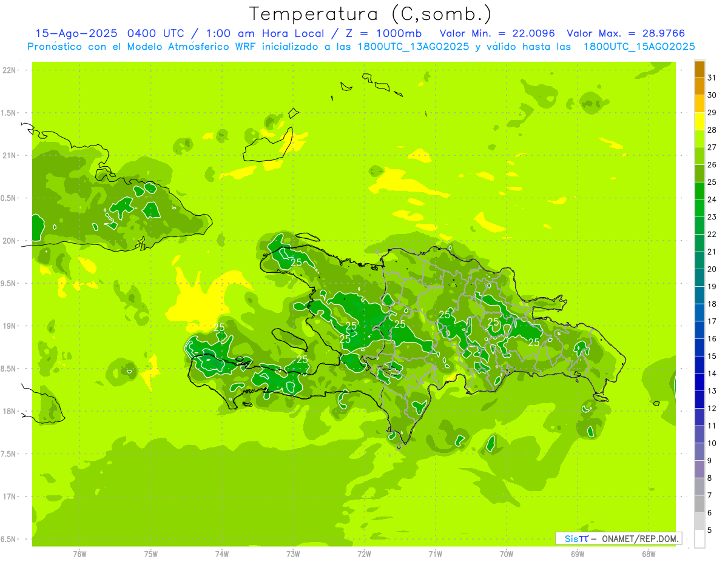This screenshot has width=728, height=562.
Task: Click the colorbar label 15
Action: coord(712,356)
